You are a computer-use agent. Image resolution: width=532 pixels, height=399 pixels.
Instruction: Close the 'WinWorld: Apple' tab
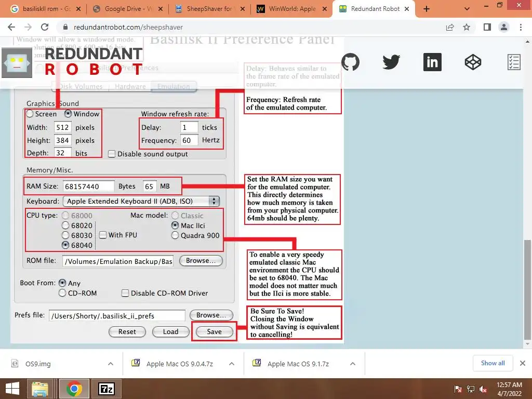click(325, 9)
